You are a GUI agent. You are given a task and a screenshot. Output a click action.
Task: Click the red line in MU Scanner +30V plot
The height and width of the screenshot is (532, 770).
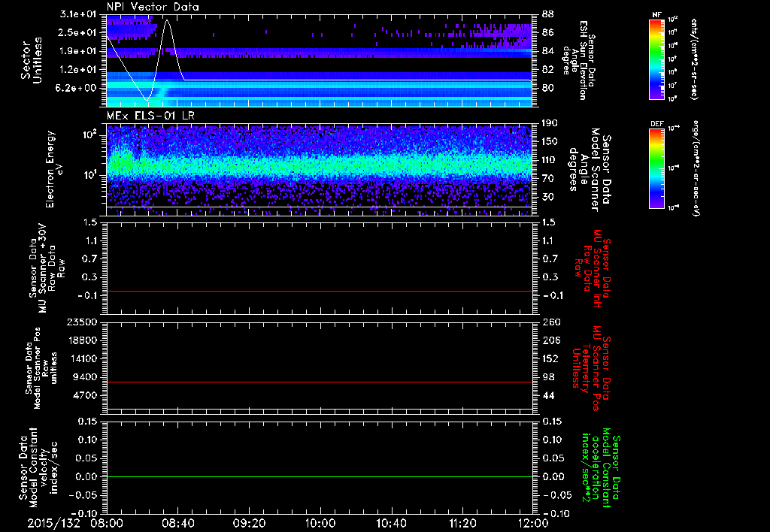pos(320,291)
